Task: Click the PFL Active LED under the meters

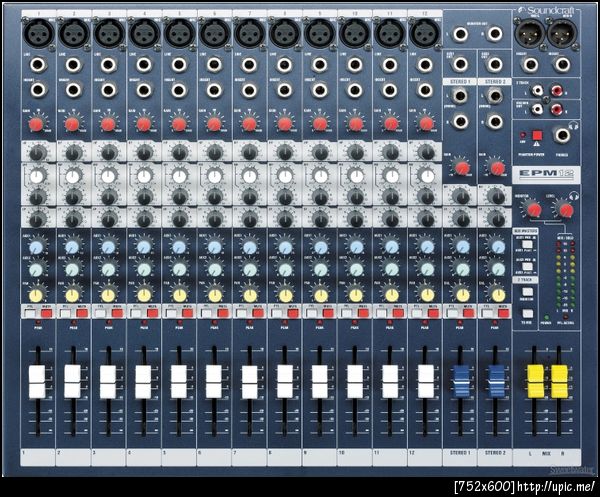Action: [x=566, y=317]
